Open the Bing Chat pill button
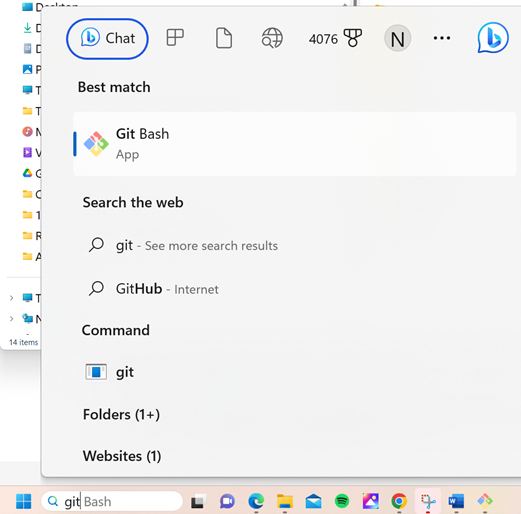This screenshot has height=514, width=521. pyautogui.click(x=107, y=39)
